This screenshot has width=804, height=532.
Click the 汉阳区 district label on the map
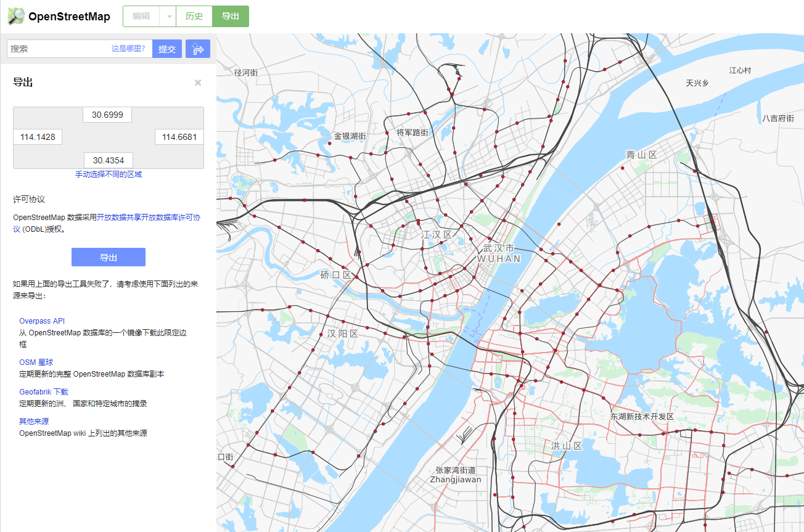click(343, 334)
